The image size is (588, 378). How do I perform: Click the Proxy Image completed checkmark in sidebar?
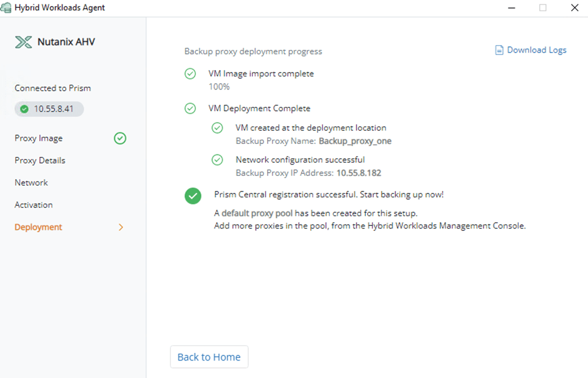pyautogui.click(x=120, y=138)
